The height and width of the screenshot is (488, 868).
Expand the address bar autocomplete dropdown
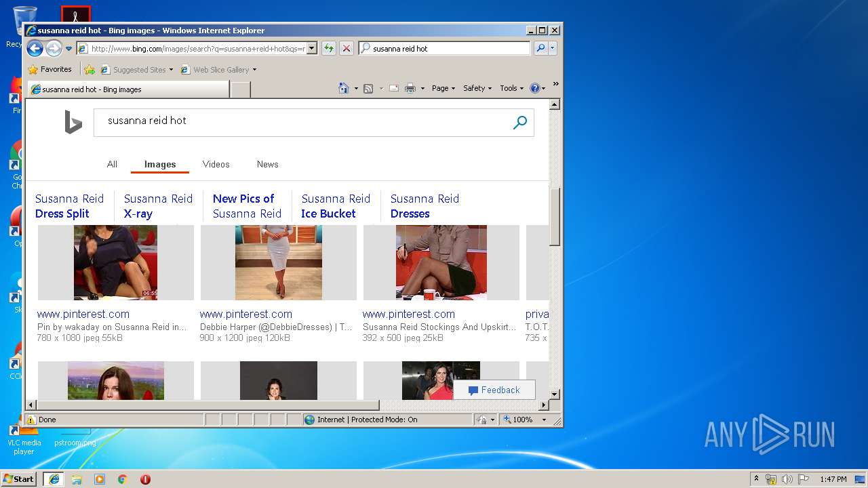pos(312,48)
